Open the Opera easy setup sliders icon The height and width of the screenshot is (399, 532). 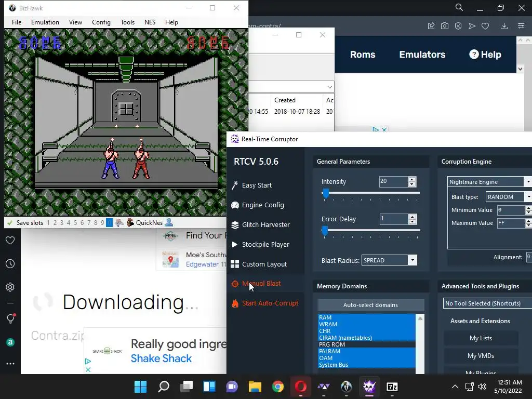pyautogui.click(x=521, y=26)
